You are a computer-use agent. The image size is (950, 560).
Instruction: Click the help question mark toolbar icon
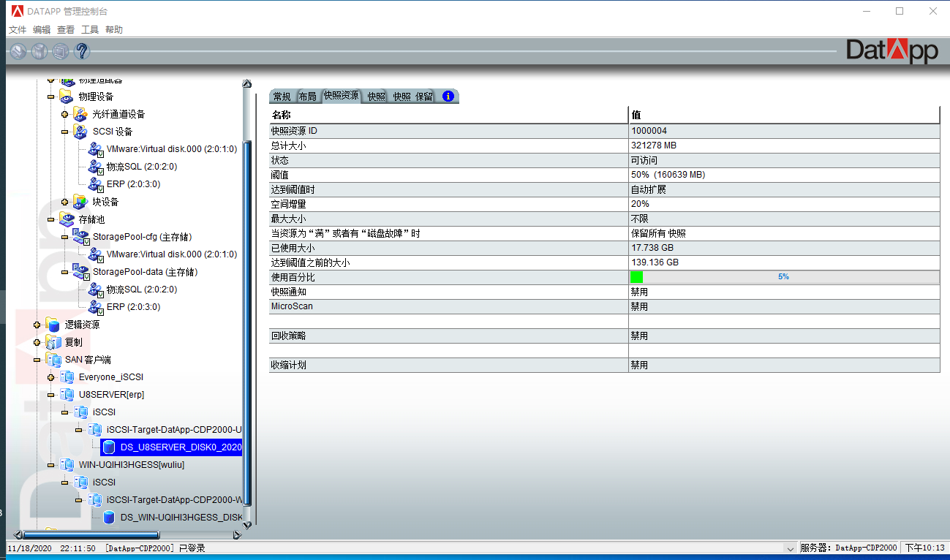point(82,51)
